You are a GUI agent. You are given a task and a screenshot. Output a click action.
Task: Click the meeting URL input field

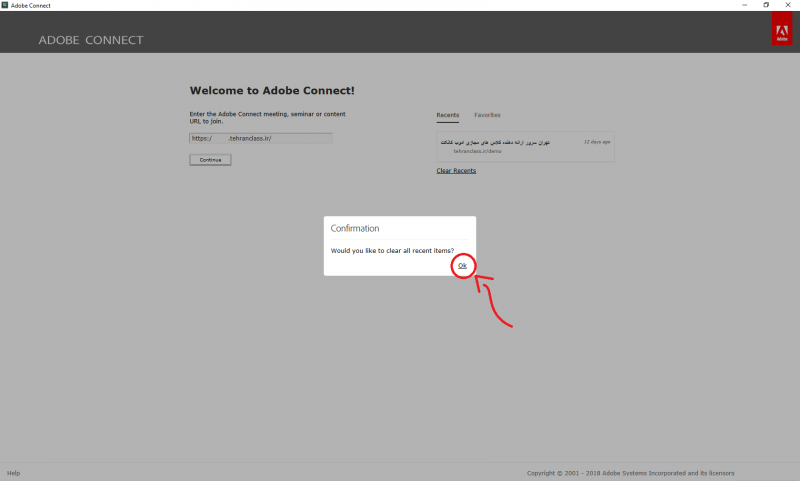[x=261, y=138]
